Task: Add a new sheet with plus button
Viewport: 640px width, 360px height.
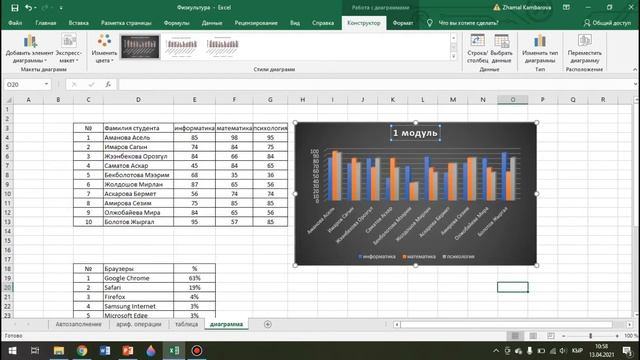Action: click(x=267, y=324)
